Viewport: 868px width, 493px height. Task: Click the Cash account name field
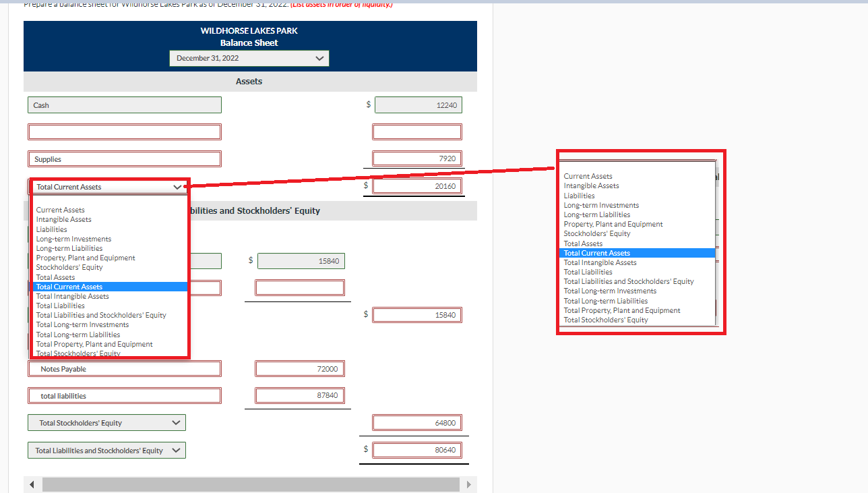point(125,105)
